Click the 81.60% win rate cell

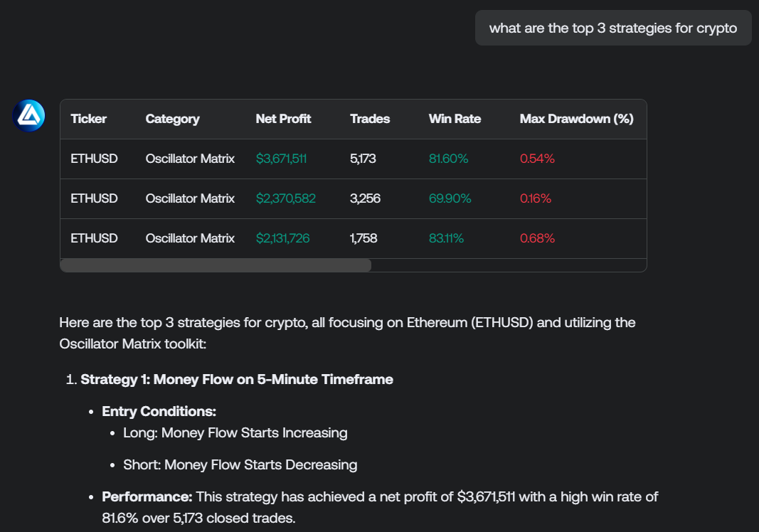448,159
